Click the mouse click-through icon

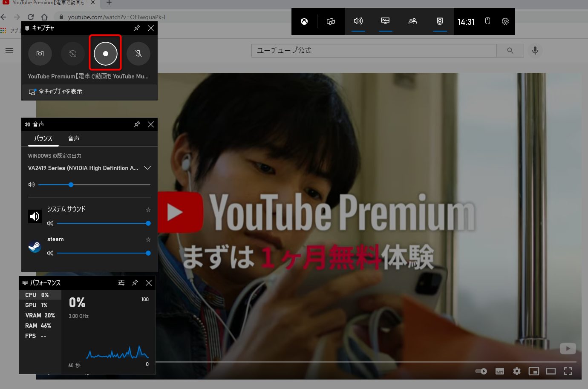coord(488,21)
